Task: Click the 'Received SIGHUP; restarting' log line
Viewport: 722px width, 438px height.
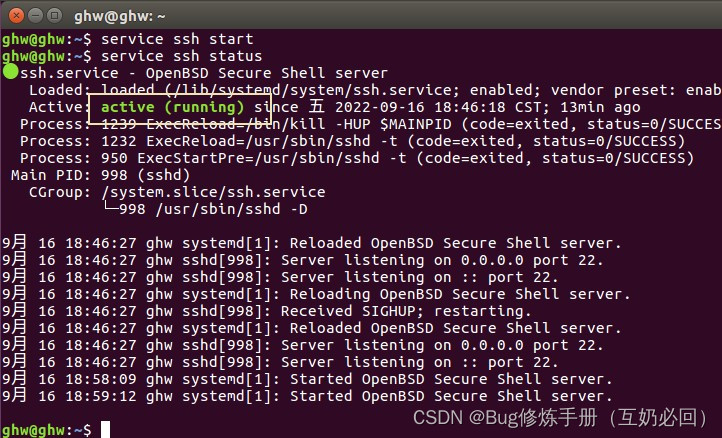Action: [266, 311]
